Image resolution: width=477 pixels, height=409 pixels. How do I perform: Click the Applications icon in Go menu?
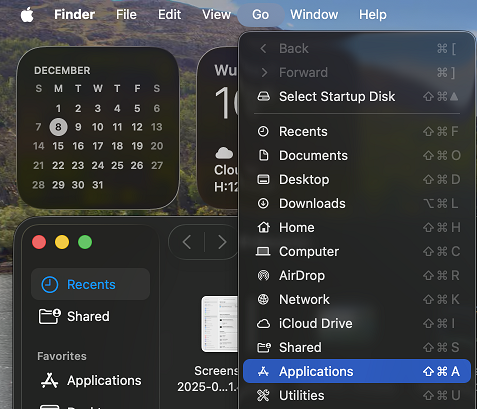coord(263,371)
